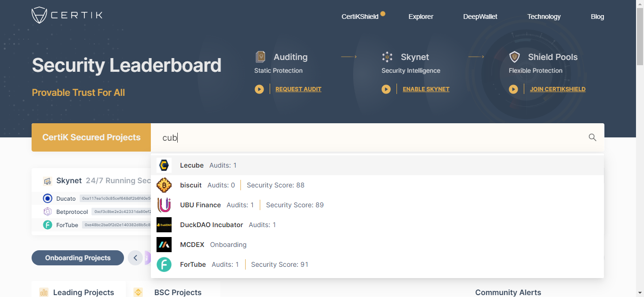This screenshot has width=644, height=297.
Task: Click the Skynet panel icon
Action: coord(47,181)
